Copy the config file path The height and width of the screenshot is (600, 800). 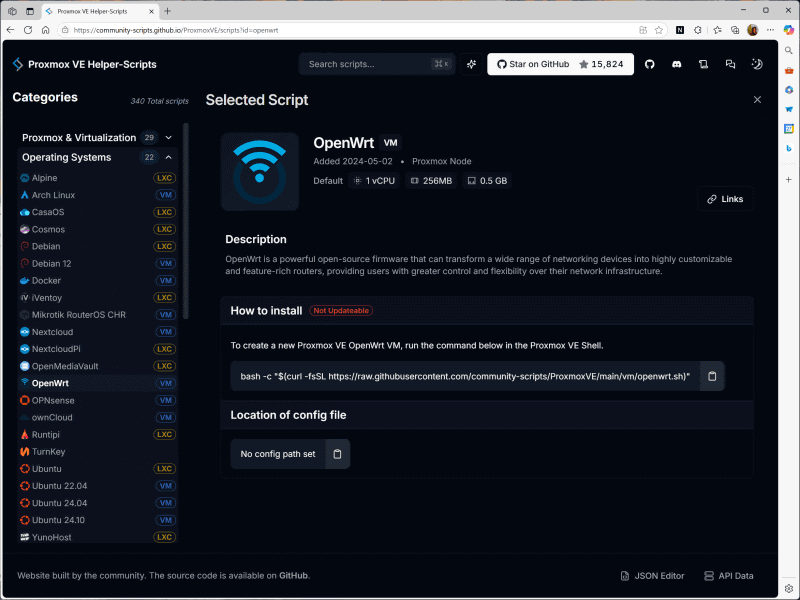(x=337, y=453)
